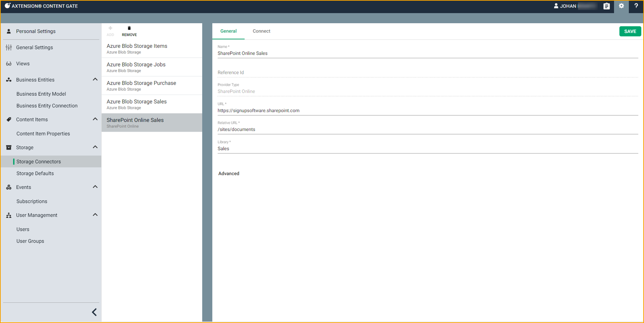Open the user profile icon next to Johan
Image resolution: width=644 pixels, height=323 pixels.
point(556,6)
